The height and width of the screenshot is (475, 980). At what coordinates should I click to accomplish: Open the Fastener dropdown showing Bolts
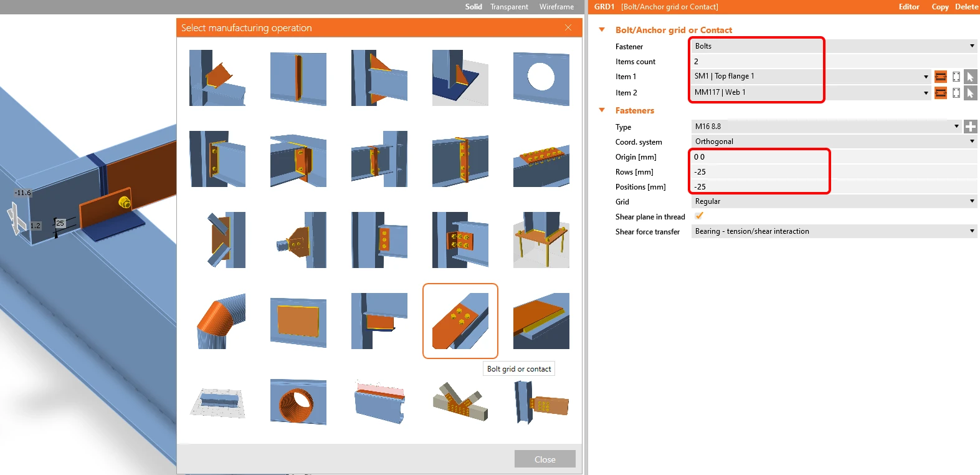coord(834,46)
